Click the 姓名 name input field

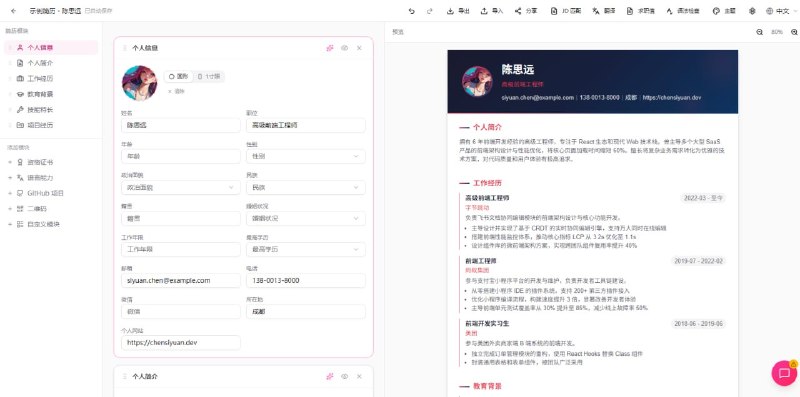click(x=181, y=125)
